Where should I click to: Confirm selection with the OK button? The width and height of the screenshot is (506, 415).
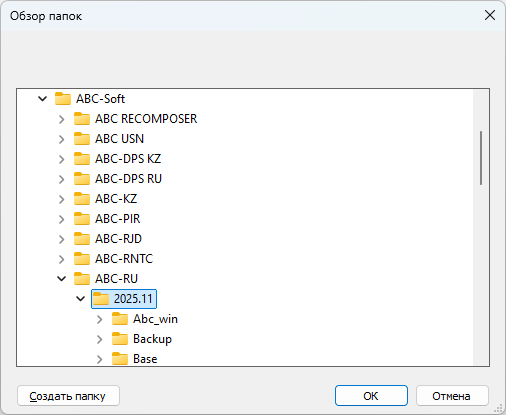pyautogui.click(x=371, y=396)
